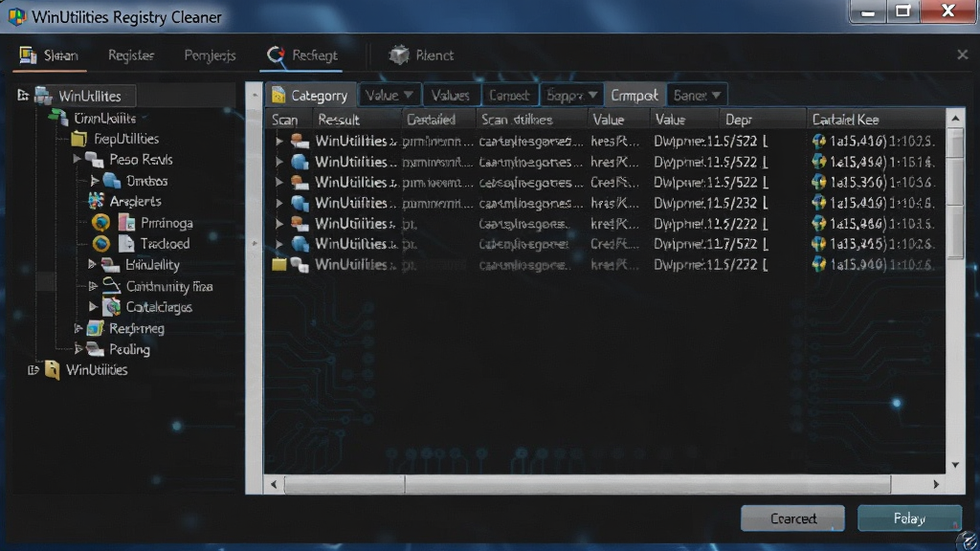The width and height of the screenshot is (980, 551).
Task: Click the row icon of first WinUtilities result
Action: coord(300,142)
